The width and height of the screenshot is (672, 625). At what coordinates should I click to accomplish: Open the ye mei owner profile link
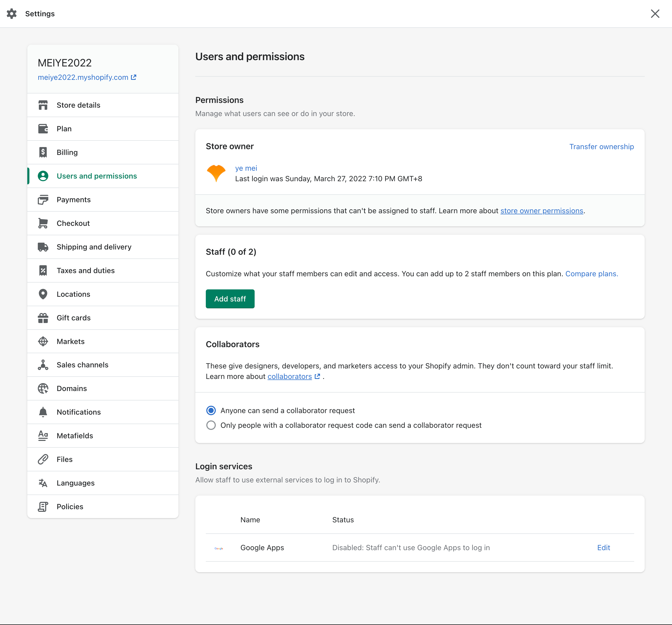[x=246, y=168]
